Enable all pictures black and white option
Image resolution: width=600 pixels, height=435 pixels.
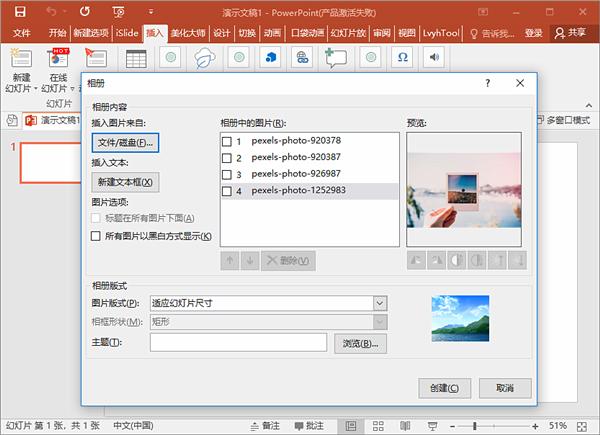(x=96, y=236)
